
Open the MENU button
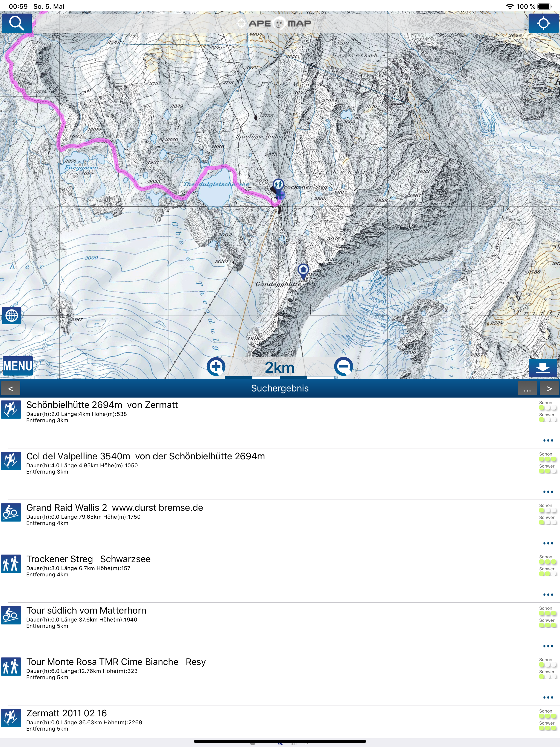point(18,366)
